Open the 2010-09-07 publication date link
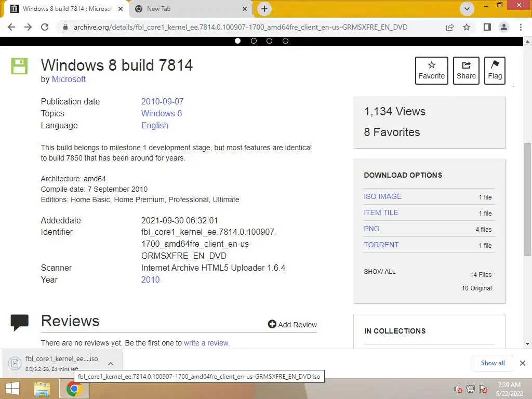 [x=162, y=101]
